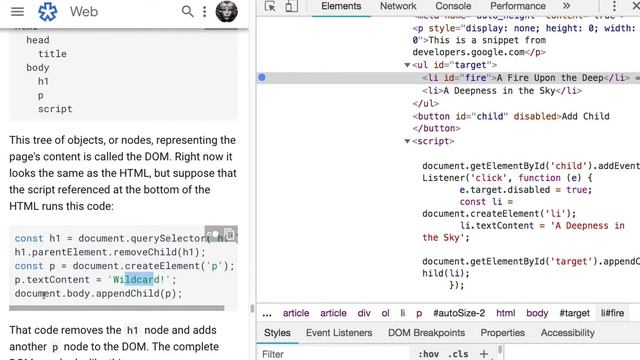The image size is (640, 360).
Task: Click the panel divider drag handle
Action: click(252, 309)
